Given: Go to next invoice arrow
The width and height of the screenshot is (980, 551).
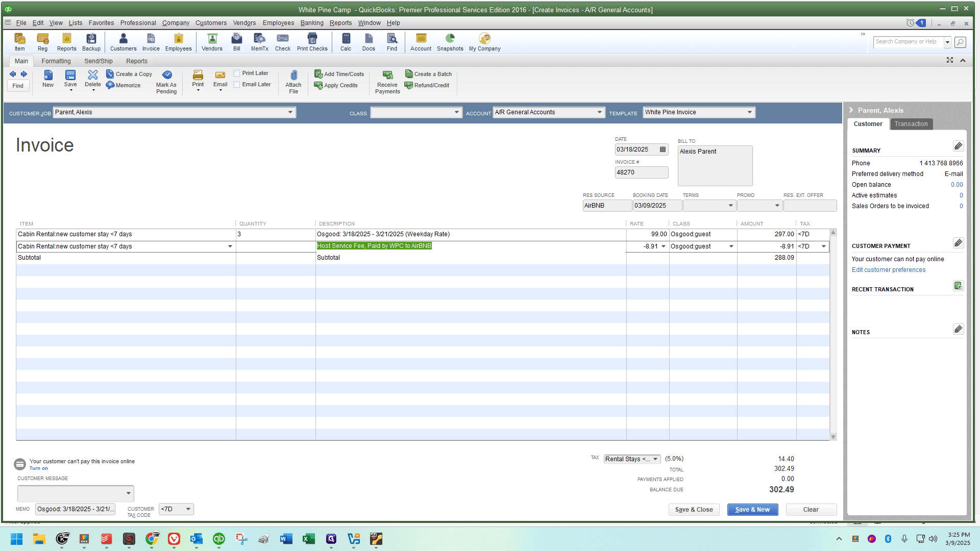Looking at the screenshot, I should tap(24, 74).
